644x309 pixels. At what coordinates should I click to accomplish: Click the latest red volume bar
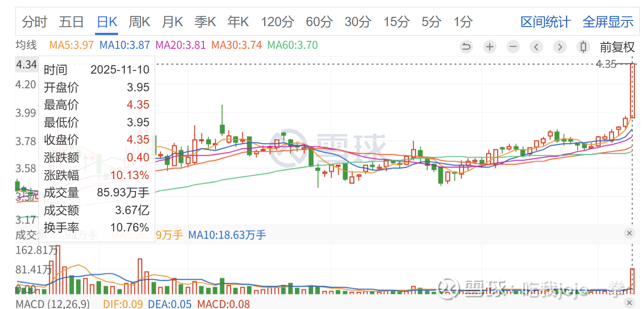[x=632, y=281]
